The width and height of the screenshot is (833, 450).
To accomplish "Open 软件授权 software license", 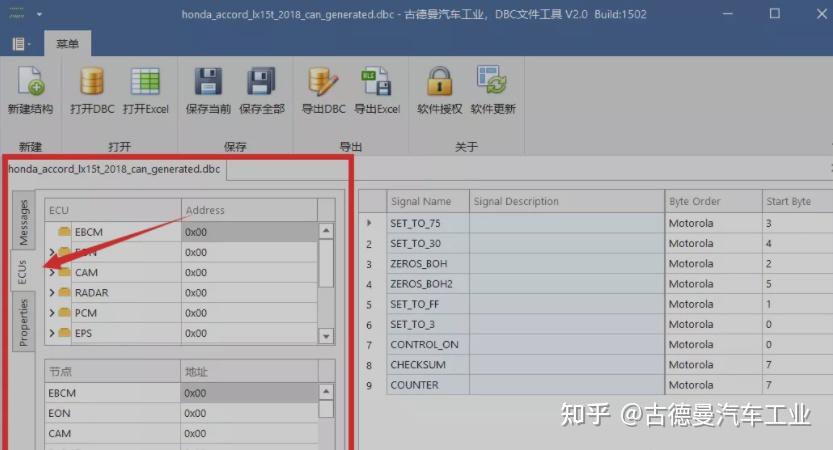I will tap(439, 90).
